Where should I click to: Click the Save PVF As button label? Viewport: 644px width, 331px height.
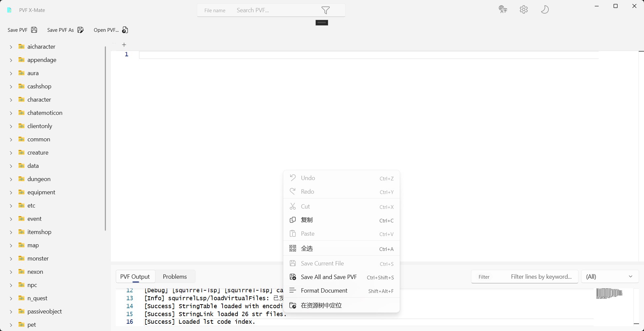61,30
